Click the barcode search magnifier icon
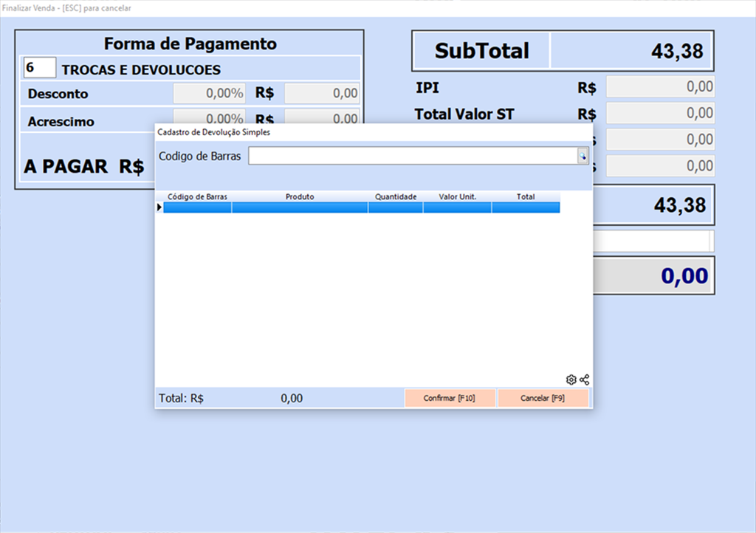 583,156
